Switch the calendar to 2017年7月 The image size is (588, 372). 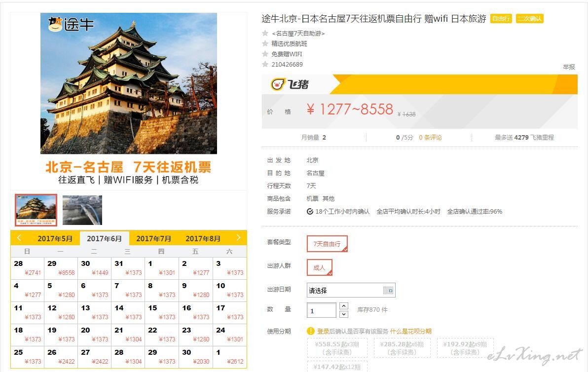[153, 238]
